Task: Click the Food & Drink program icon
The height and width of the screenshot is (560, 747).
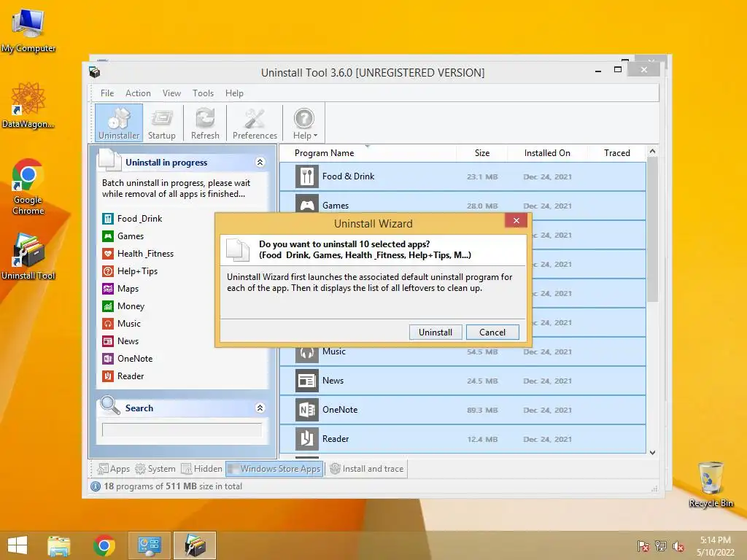Action: 307,176
